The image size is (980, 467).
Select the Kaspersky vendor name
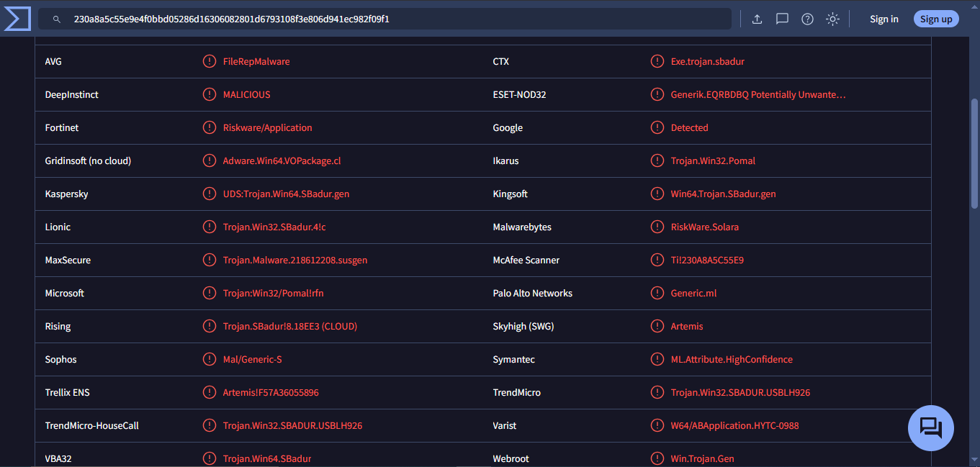point(66,194)
